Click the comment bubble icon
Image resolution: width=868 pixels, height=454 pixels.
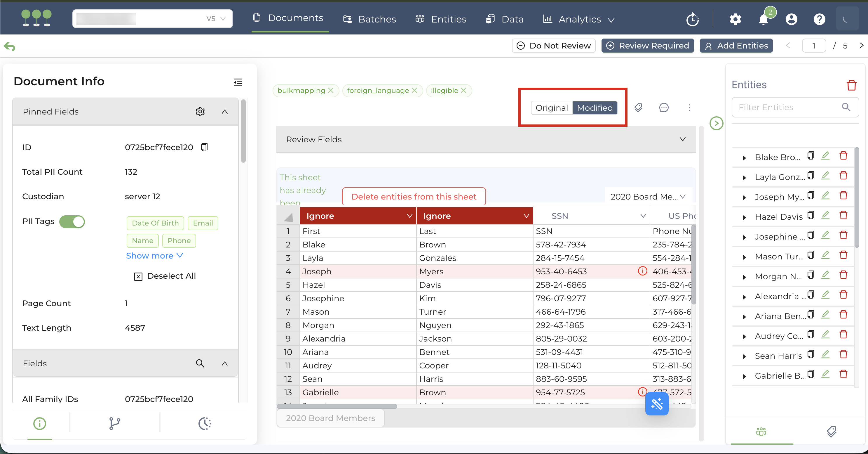pos(663,108)
